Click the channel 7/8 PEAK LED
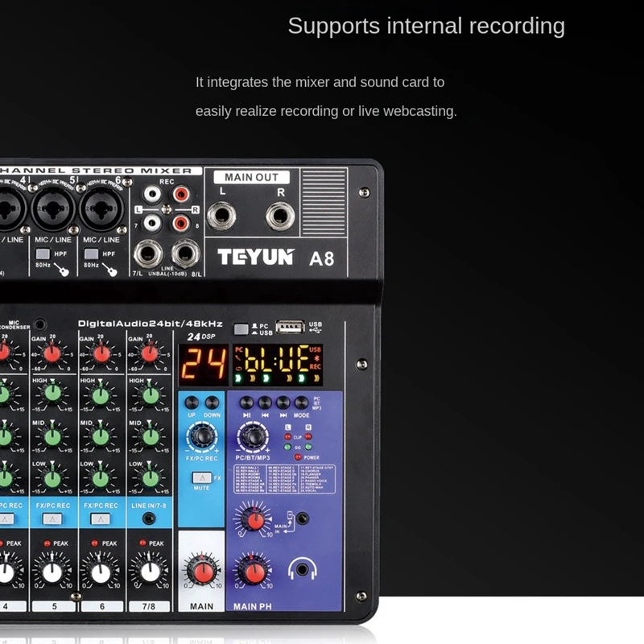This screenshot has height=644, width=644. [x=142, y=543]
